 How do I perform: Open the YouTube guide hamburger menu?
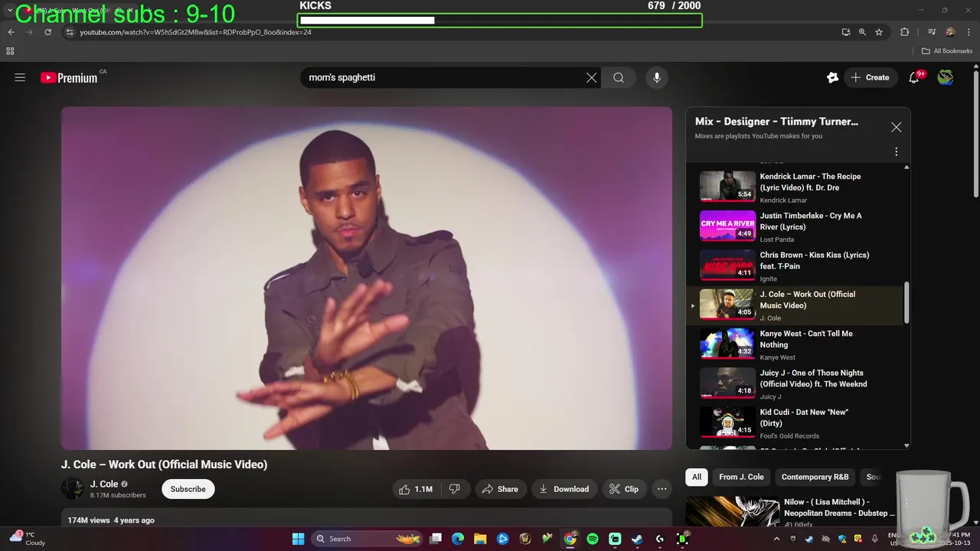(20, 77)
